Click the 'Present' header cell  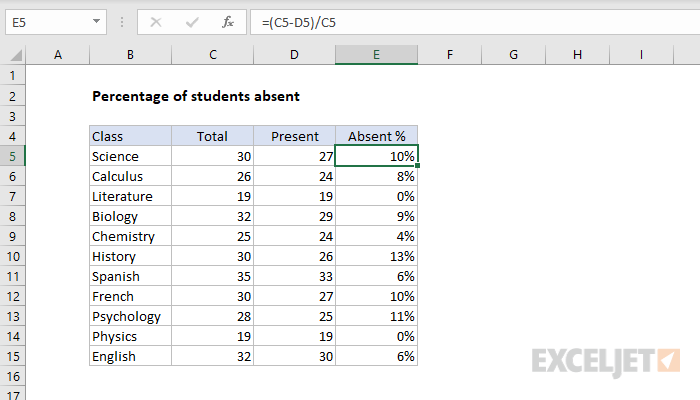coord(294,136)
